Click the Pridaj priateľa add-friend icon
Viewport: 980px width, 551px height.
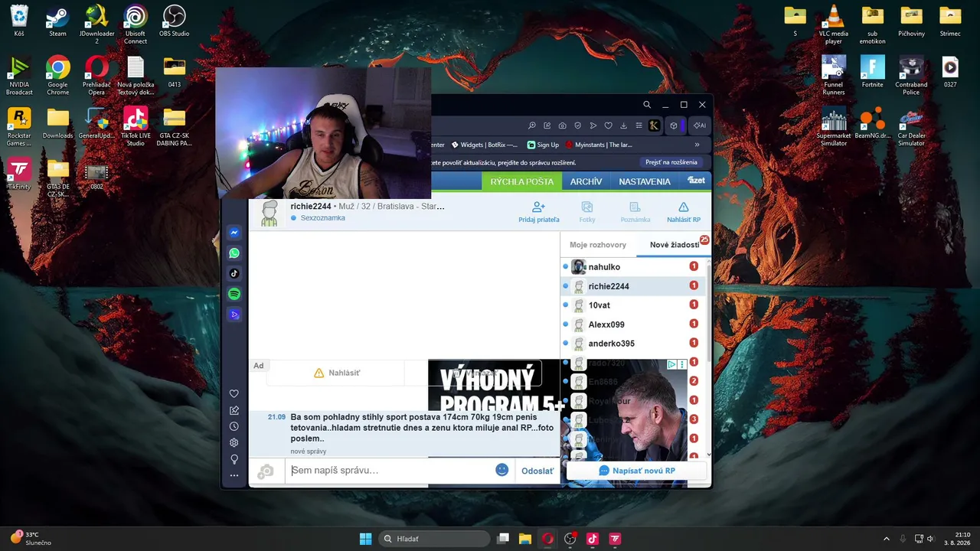point(538,207)
